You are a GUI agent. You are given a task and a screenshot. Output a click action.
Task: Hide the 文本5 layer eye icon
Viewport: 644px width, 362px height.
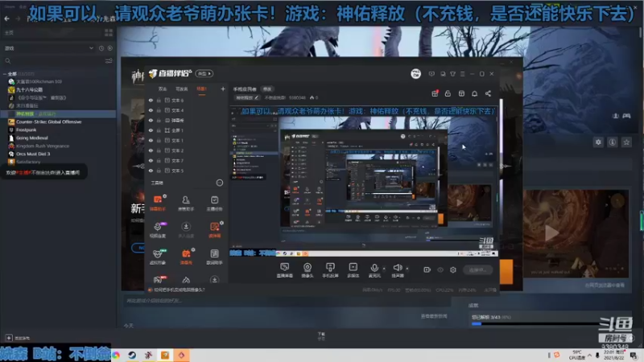point(151,171)
